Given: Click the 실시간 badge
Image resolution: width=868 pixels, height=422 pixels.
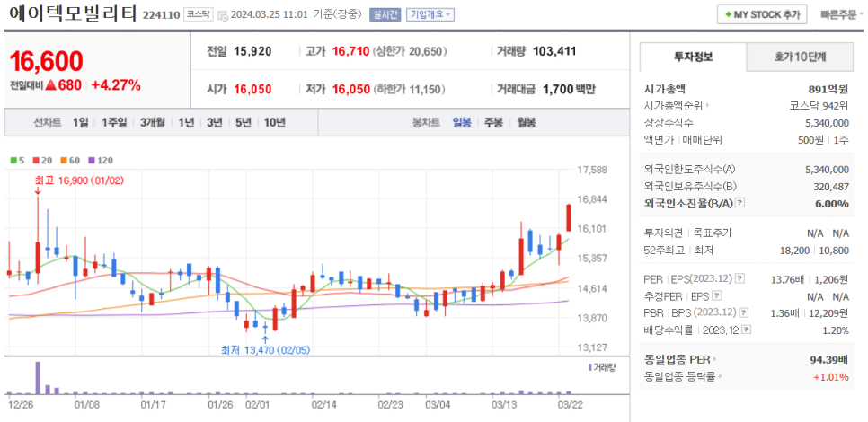Looking at the screenshot, I should [385, 15].
